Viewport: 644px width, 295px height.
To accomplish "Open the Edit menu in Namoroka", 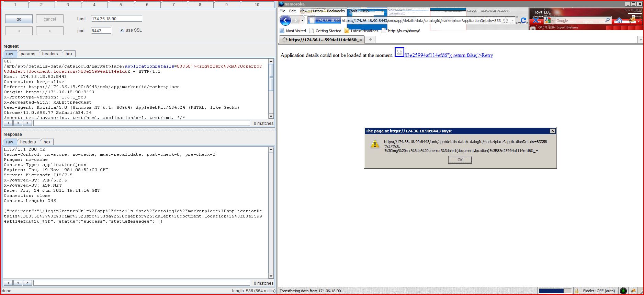I will [292, 11].
